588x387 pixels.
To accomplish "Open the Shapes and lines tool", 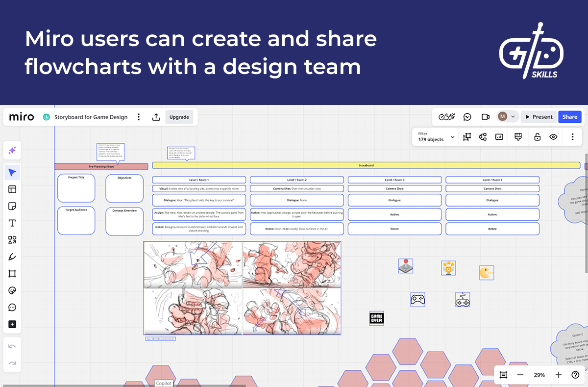I will (12, 240).
